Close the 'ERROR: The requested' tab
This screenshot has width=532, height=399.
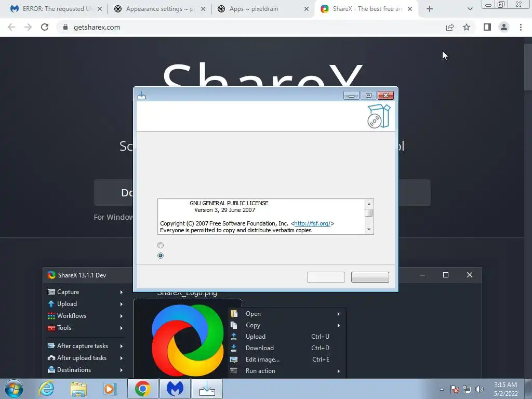pyautogui.click(x=100, y=9)
